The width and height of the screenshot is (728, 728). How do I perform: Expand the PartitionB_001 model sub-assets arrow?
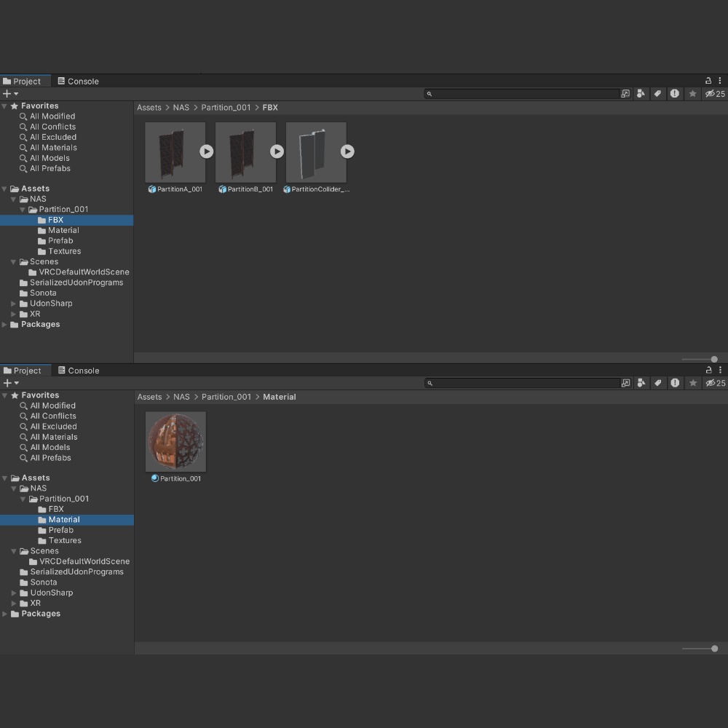click(277, 151)
